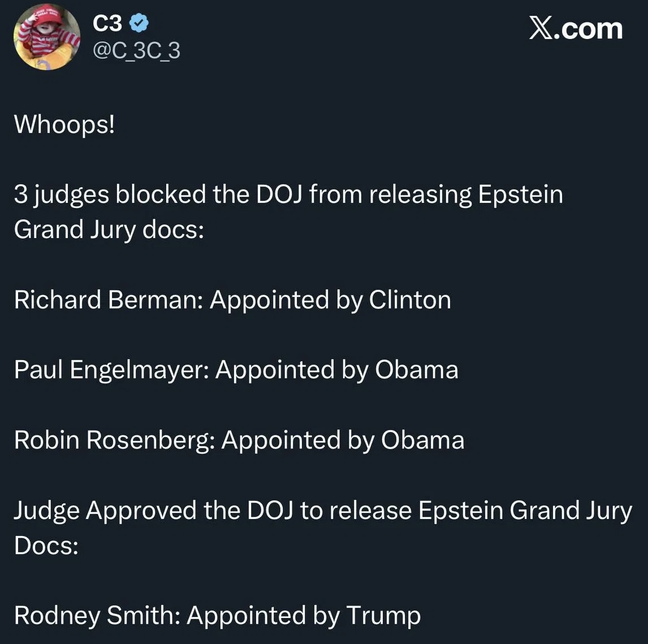648x644 pixels.
Task: Open the @C_3C_3 handle link
Action: tap(136, 51)
